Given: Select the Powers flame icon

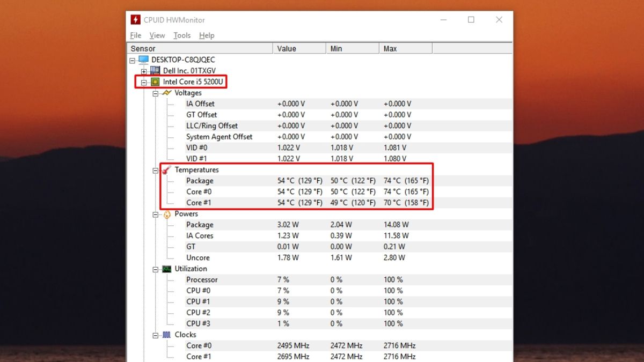Looking at the screenshot, I should [167, 214].
